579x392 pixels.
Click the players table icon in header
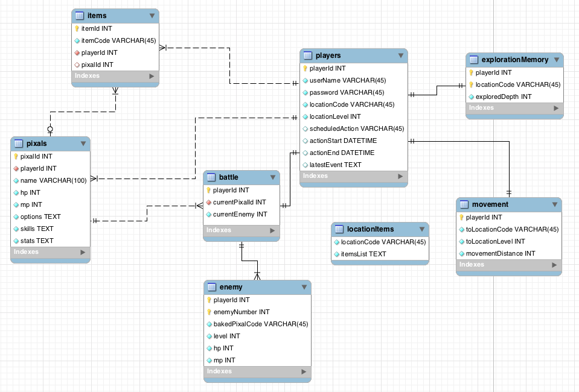307,56
